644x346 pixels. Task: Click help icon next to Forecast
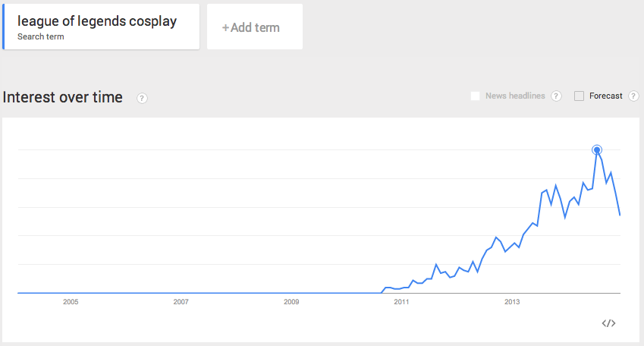633,96
